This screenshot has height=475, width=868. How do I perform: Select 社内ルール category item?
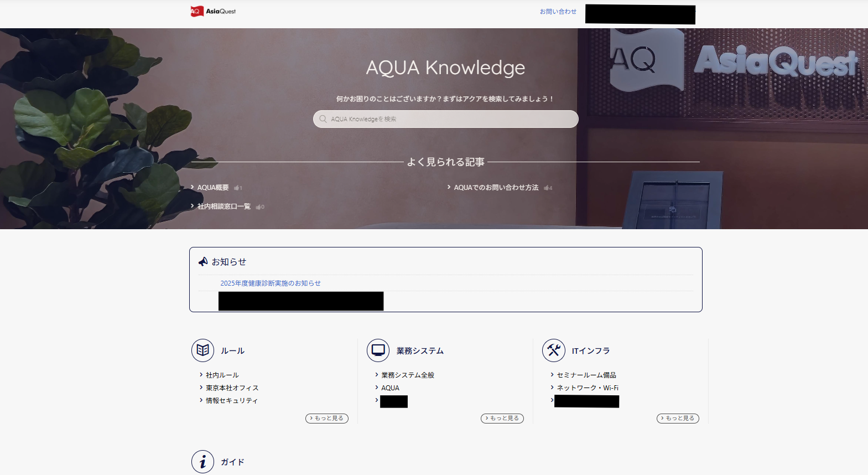point(222,375)
